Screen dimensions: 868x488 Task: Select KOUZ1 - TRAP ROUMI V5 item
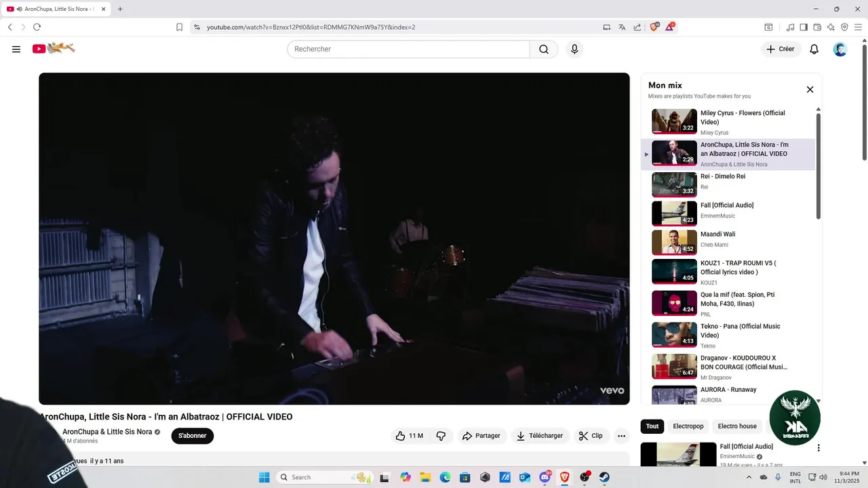[x=728, y=272]
